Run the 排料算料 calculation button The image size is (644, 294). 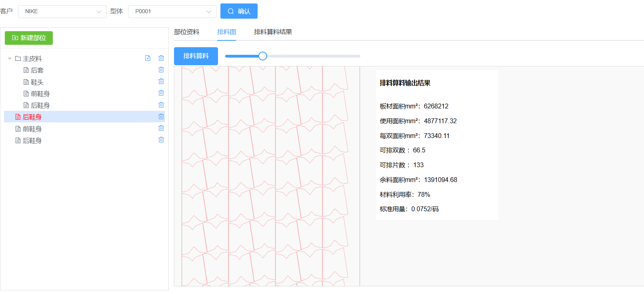click(x=196, y=56)
